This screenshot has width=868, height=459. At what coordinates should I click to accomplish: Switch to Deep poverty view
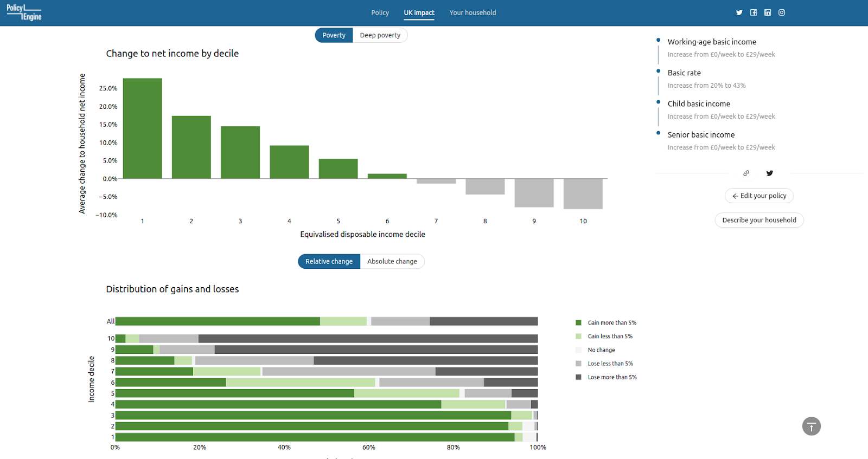[x=380, y=35]
